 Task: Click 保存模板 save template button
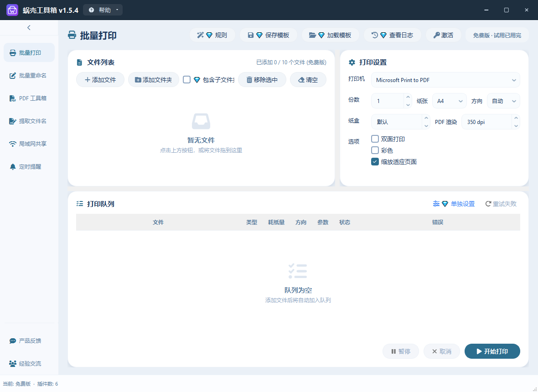tap(268, 35)
